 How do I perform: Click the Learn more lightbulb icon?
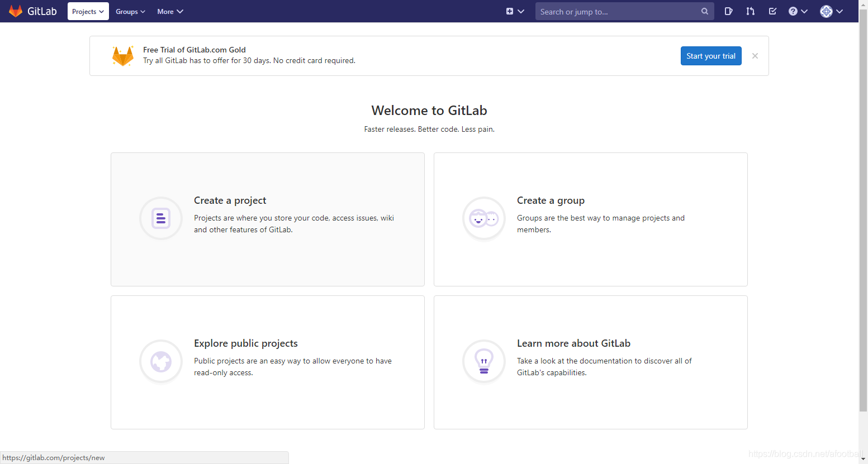click(484, 361)
